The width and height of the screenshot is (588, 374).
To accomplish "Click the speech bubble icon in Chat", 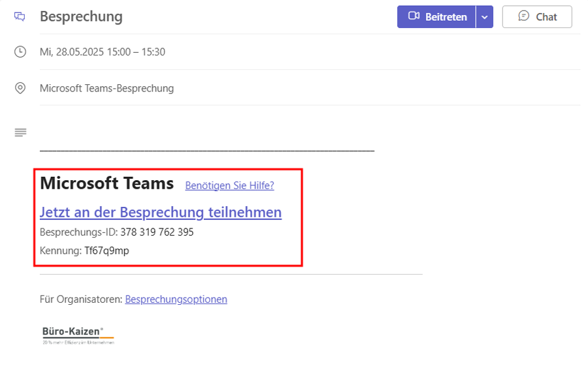I will 523,16.
